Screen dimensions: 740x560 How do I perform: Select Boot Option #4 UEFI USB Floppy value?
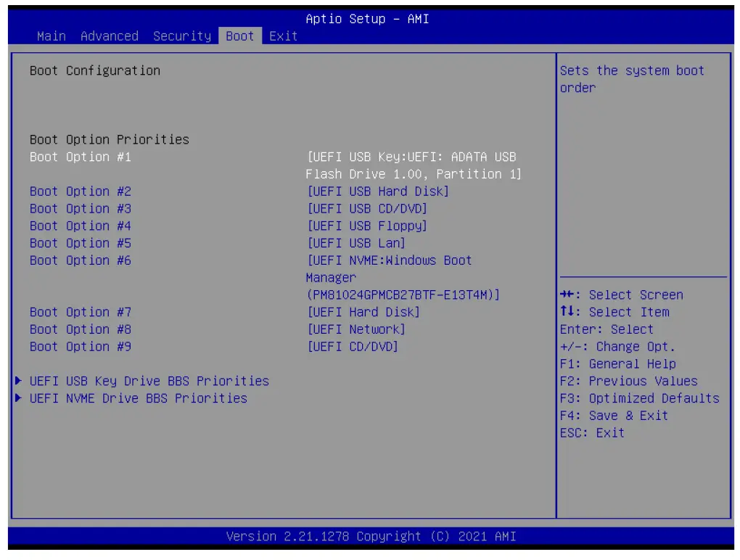[x=367, y=226]
